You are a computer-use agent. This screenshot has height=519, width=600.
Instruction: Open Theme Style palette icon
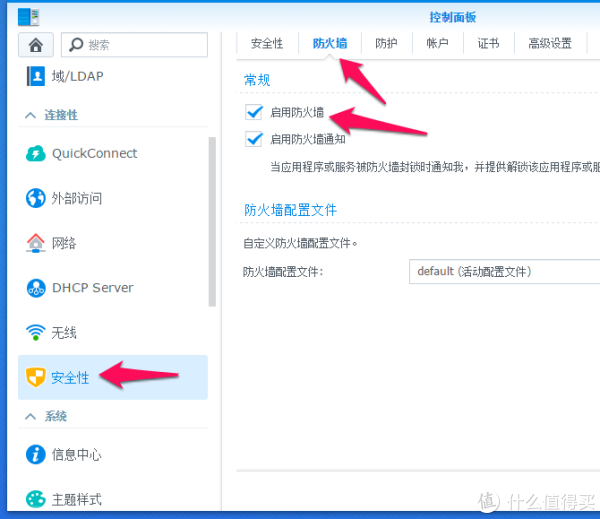(36, 499)
